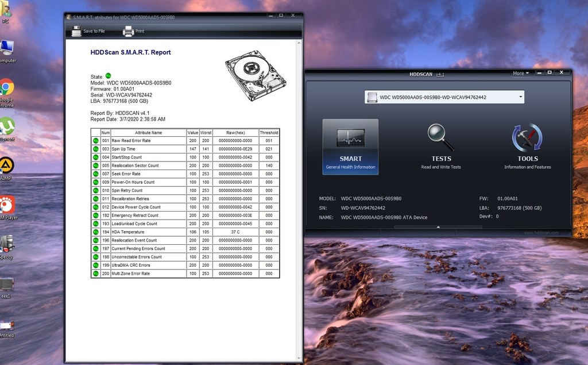Click the LBA value in HDDScan info panel

point(519,208)
